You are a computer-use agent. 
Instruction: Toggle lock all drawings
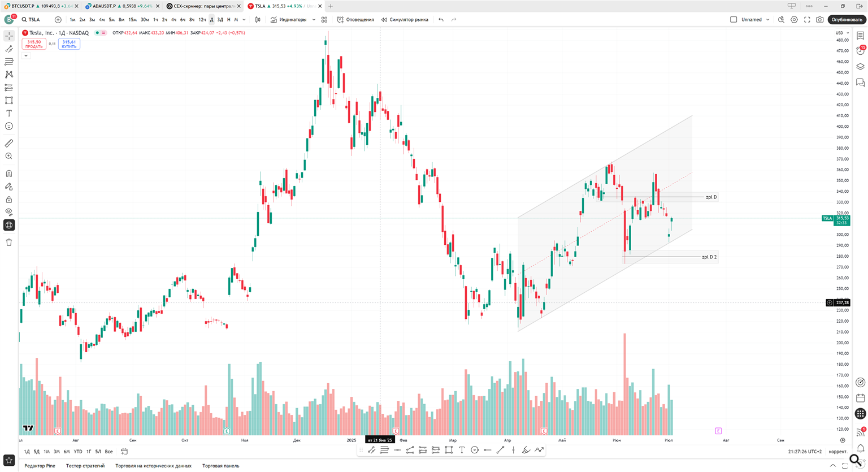coord(9,200)
